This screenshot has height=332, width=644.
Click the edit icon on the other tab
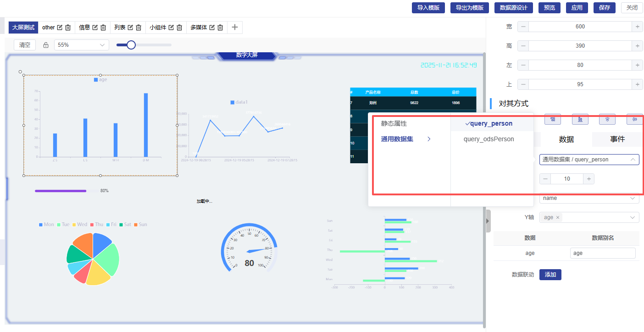(60, 28)
